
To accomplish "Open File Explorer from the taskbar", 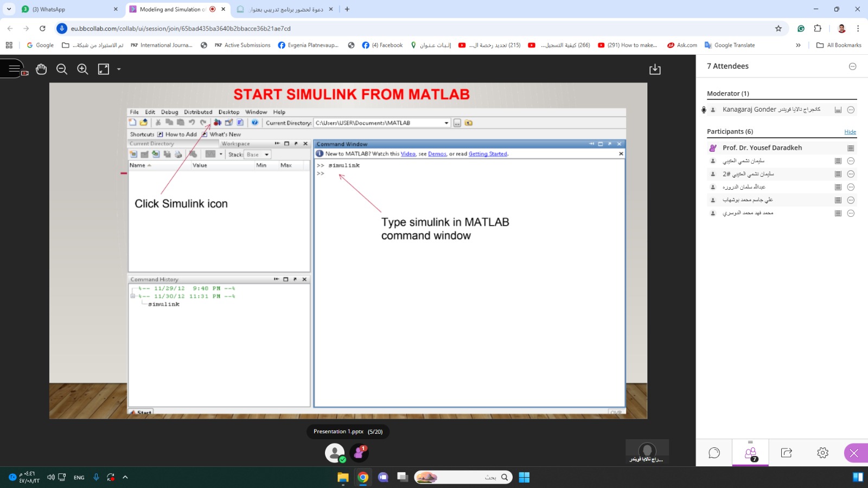I will pos(343,477).
